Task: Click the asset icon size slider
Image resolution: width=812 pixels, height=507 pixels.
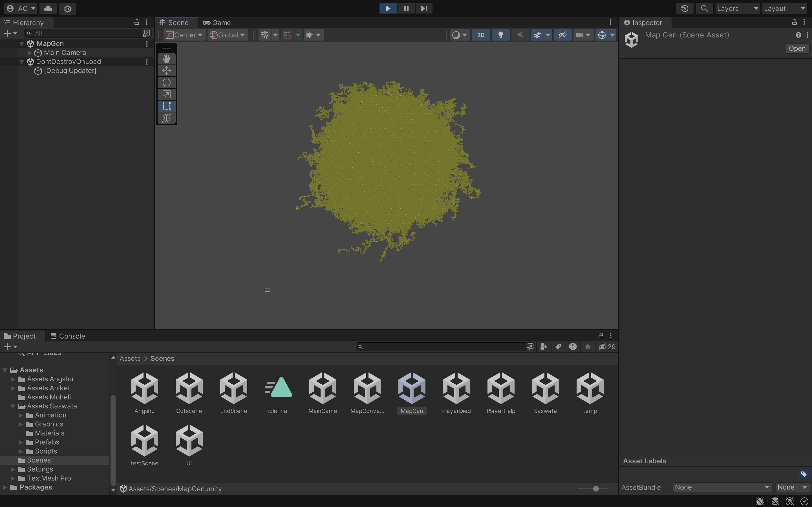Action: 595,489
